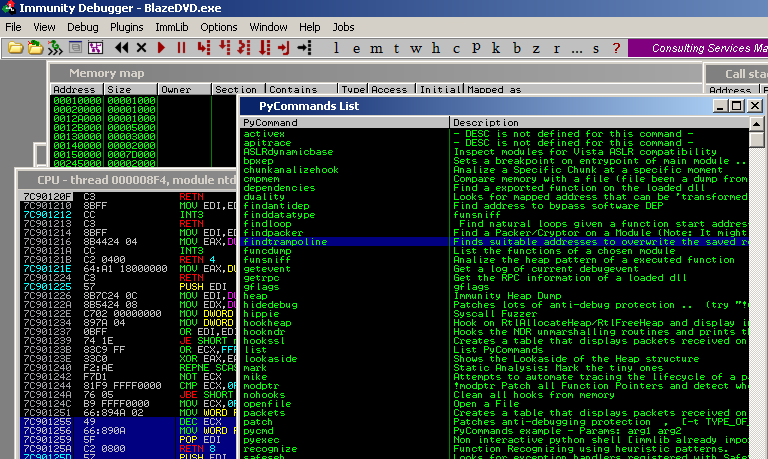Image resolution: width=768 pixels, height=459 pixels.
Task: Close the debugged program with X icon
Action: [141, 48]
